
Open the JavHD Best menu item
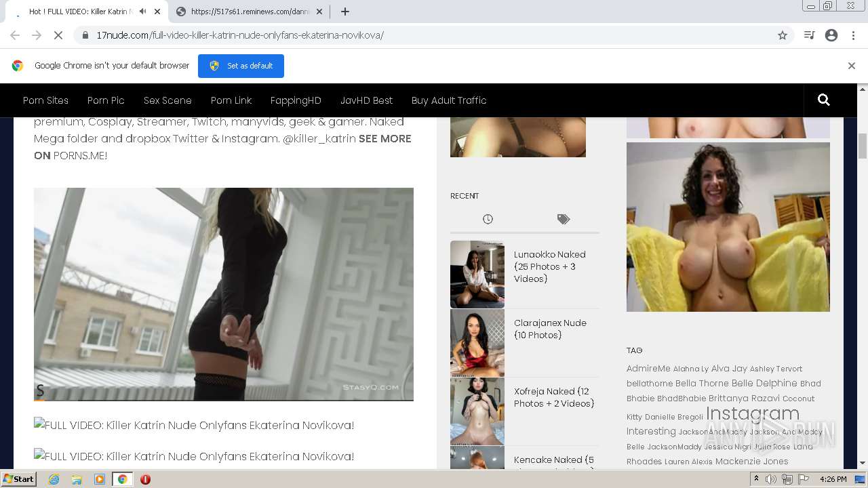point(366,100)
